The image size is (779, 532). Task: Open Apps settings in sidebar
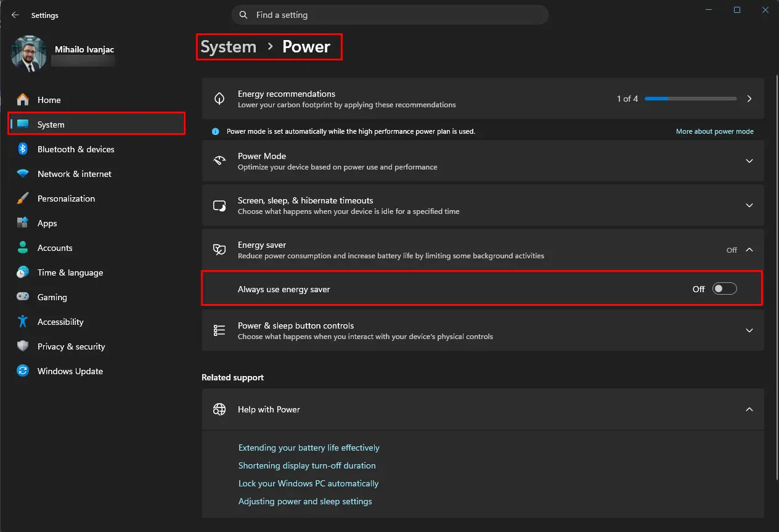(x=97, y=223)
